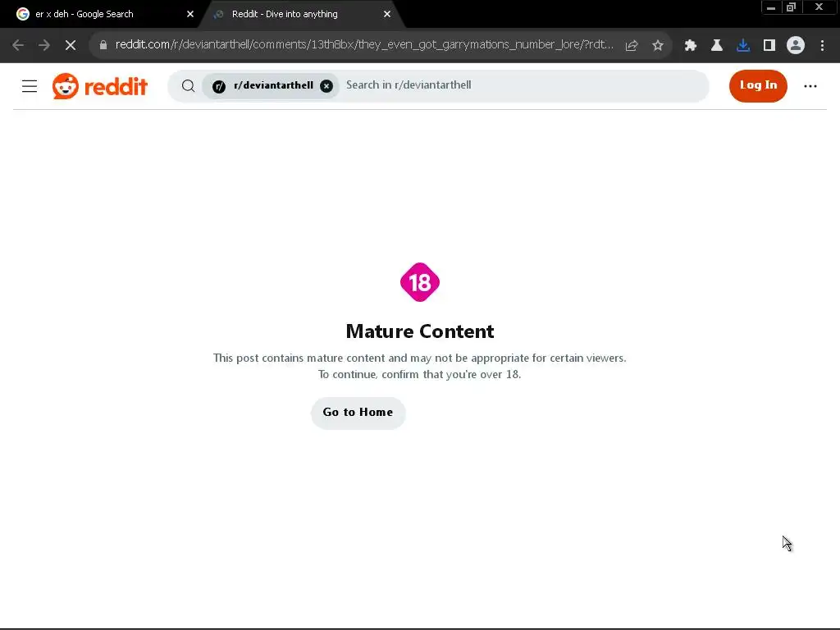
Task: Focus the Search in r/deviantarthell field
Action: (x=523, y=85)
